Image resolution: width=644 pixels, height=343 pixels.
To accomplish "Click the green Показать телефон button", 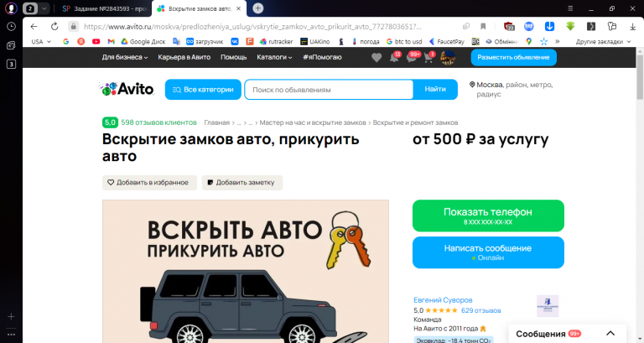I will [x=488, y=216].
